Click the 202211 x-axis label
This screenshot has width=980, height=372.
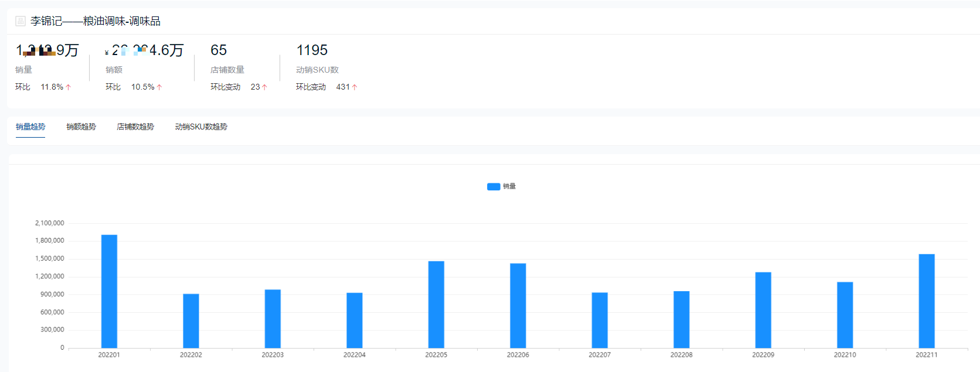pos(927,355)
